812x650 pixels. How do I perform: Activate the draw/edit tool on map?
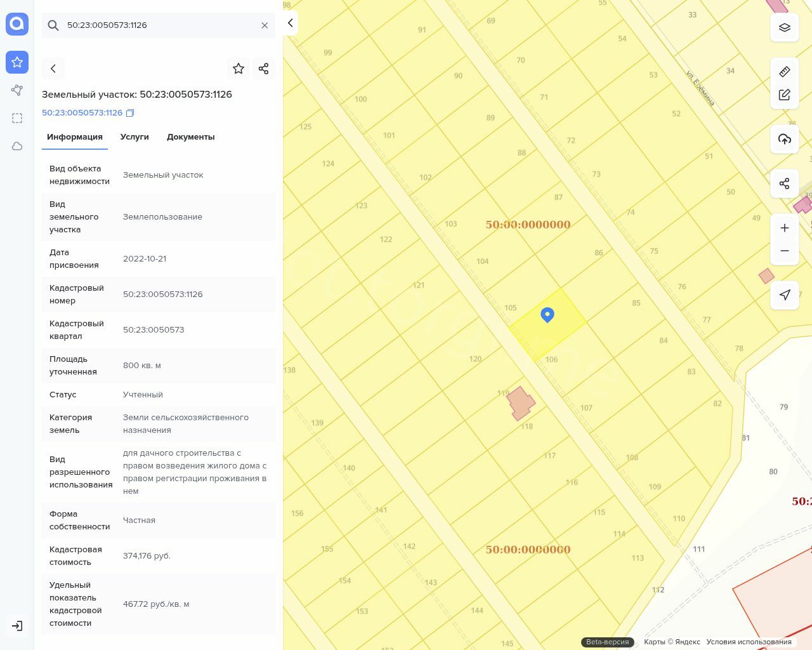pyautogui.click(x=785, y=95)
